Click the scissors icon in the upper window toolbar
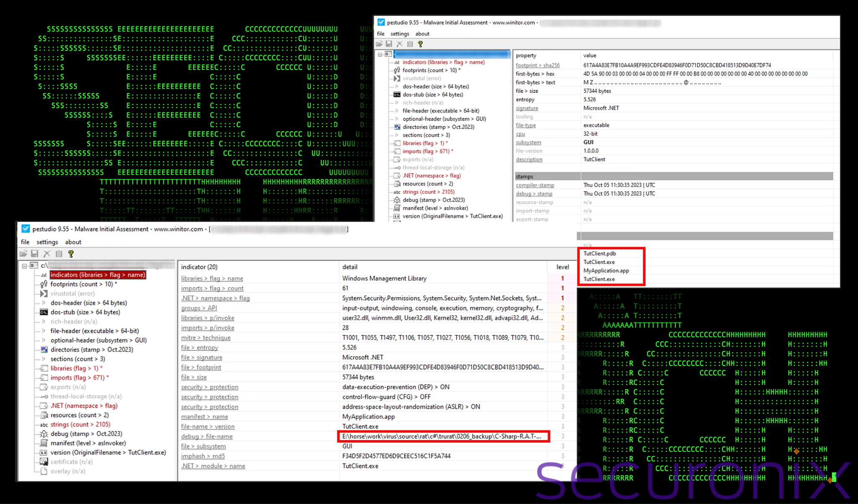This screenshot has height=504, width=858. tap(399, 44)
